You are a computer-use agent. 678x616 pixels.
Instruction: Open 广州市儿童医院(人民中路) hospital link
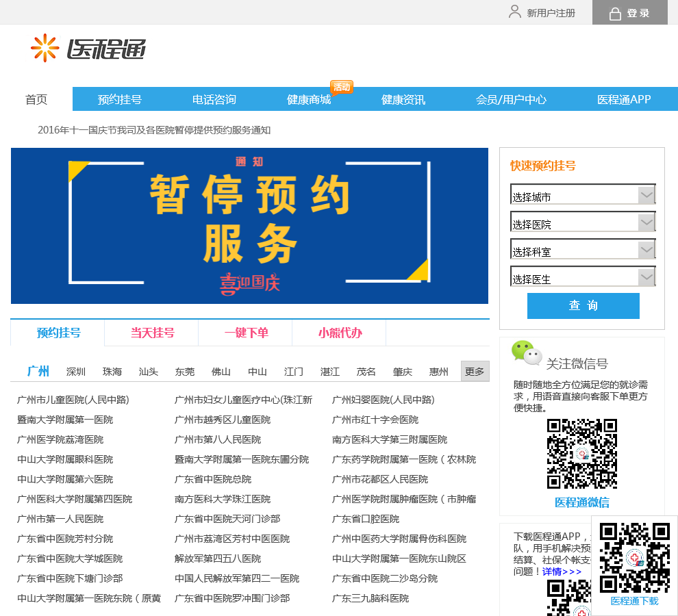coord(73,400)
